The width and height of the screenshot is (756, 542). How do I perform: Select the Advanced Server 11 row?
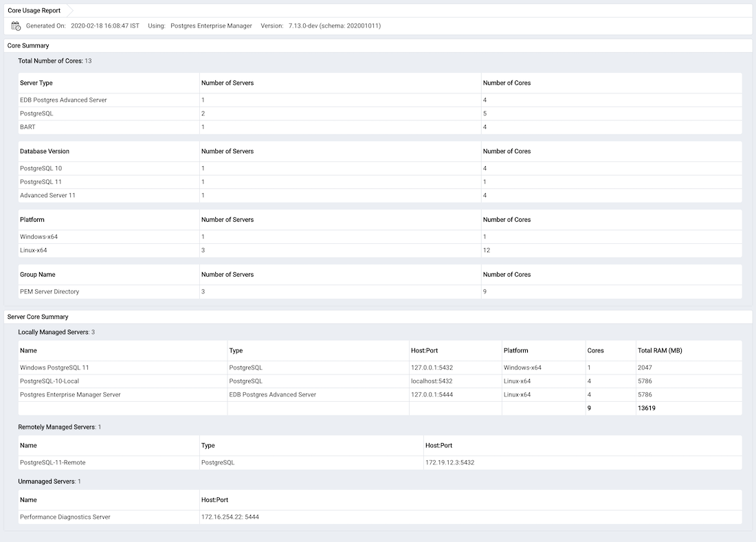point(380,196)
